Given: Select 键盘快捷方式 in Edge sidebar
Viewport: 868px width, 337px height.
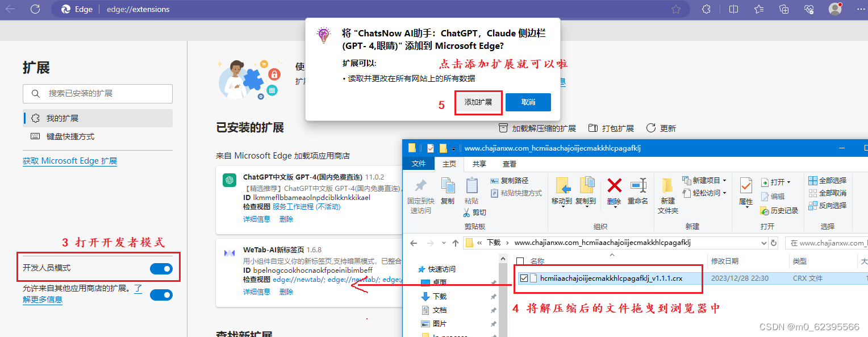Looking at the screenshot, I should coord(98,136).
